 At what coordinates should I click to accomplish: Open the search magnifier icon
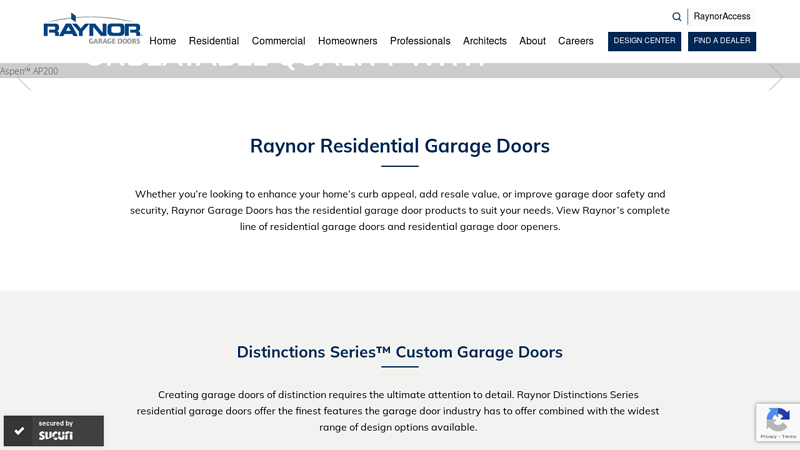point(677,17)
